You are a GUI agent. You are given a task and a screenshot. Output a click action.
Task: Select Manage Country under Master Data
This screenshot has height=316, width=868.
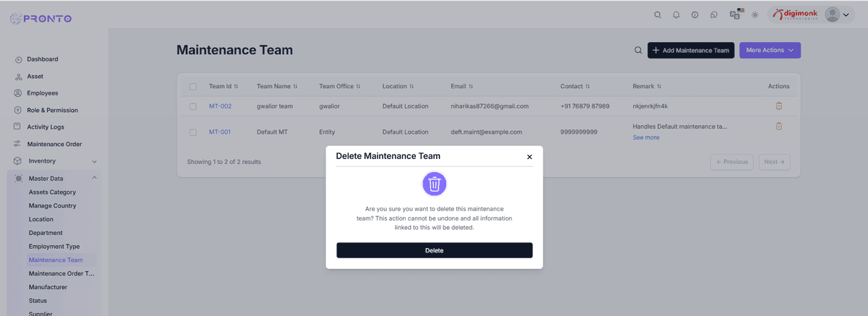pos(53,206)
